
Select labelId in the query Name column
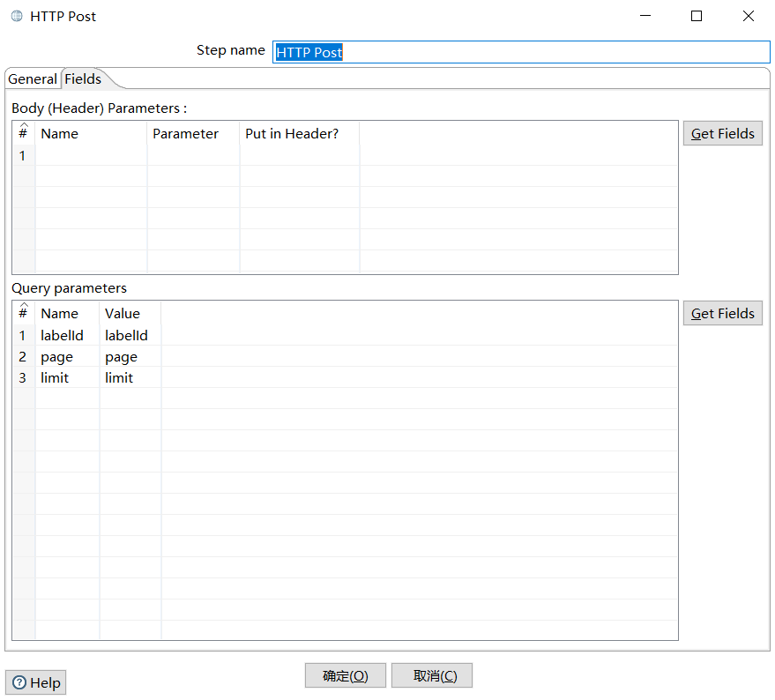[67, 335]
